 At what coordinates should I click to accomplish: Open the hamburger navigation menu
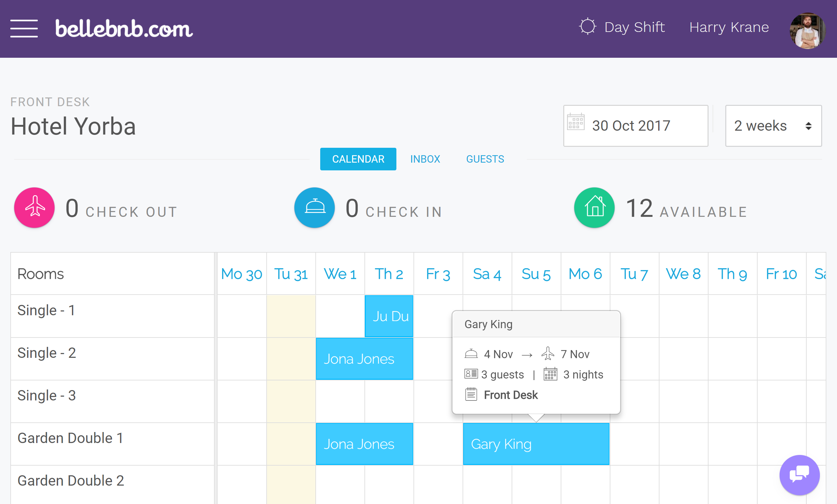pyautogui.click(x=24, y=28)
